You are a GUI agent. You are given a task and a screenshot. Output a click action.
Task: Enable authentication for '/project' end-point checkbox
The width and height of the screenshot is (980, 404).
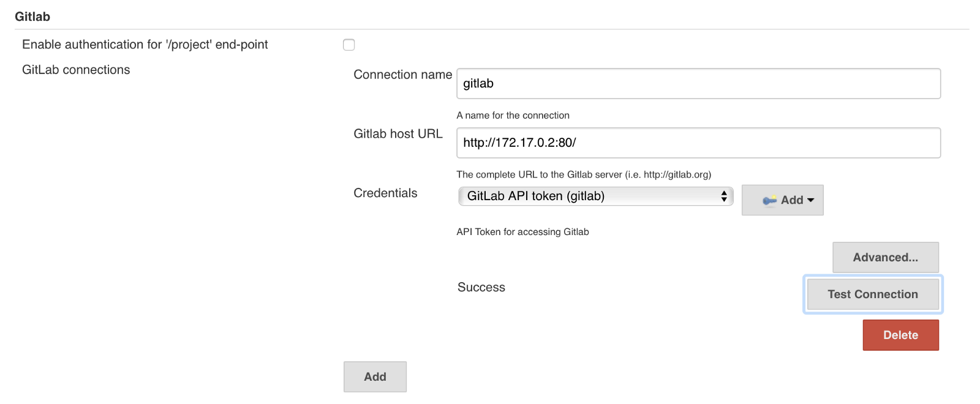coord(349,45)
